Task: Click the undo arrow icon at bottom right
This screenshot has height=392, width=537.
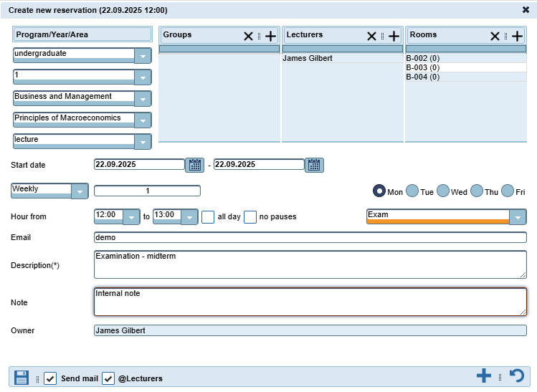Action: tap(516, 376)
